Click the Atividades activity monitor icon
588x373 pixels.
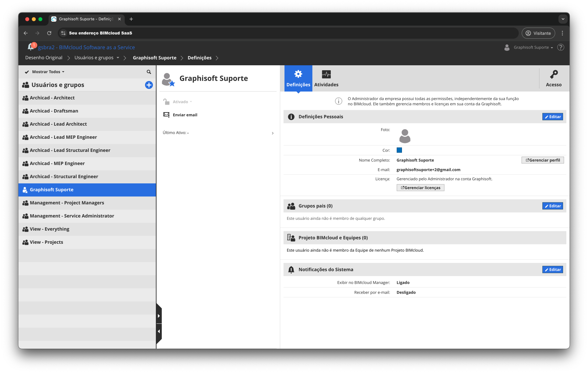click(326, 74)
